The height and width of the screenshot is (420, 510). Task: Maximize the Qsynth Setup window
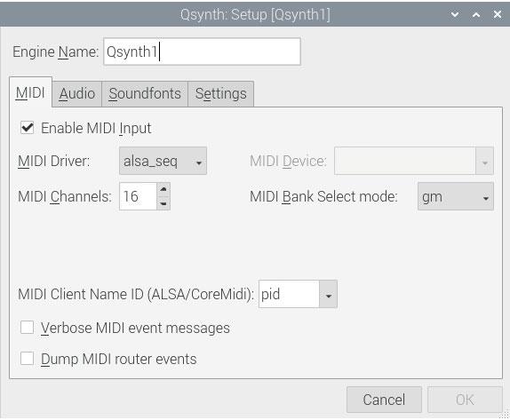[x=476, y=14]
